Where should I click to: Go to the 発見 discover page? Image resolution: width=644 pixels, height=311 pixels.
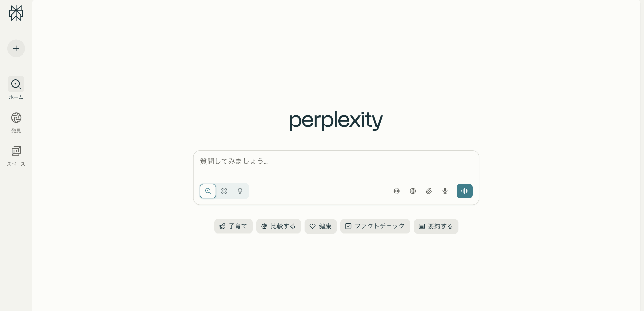(x=16, y=123)
